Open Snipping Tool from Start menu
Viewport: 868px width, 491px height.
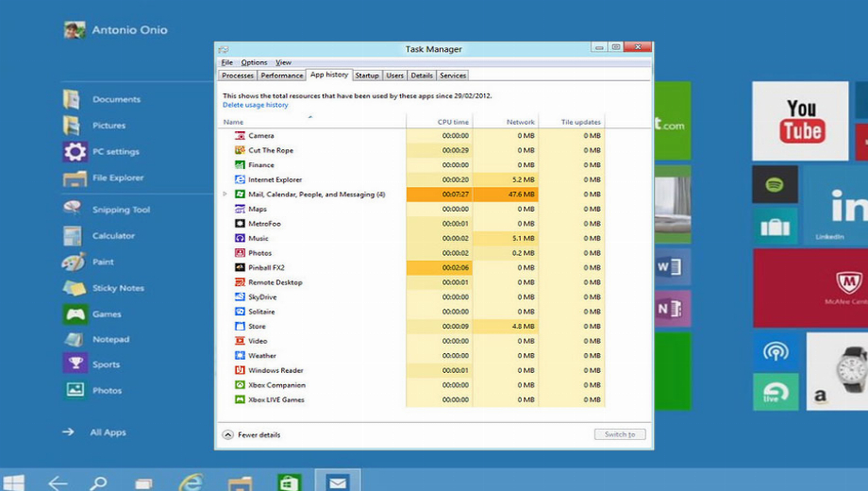[x=106, y=210]
